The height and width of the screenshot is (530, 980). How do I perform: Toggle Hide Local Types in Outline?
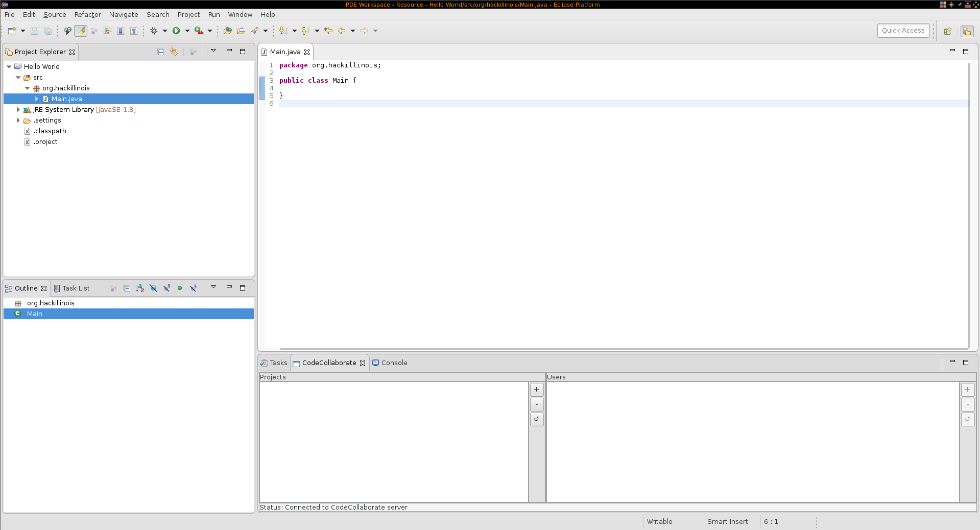193,288
